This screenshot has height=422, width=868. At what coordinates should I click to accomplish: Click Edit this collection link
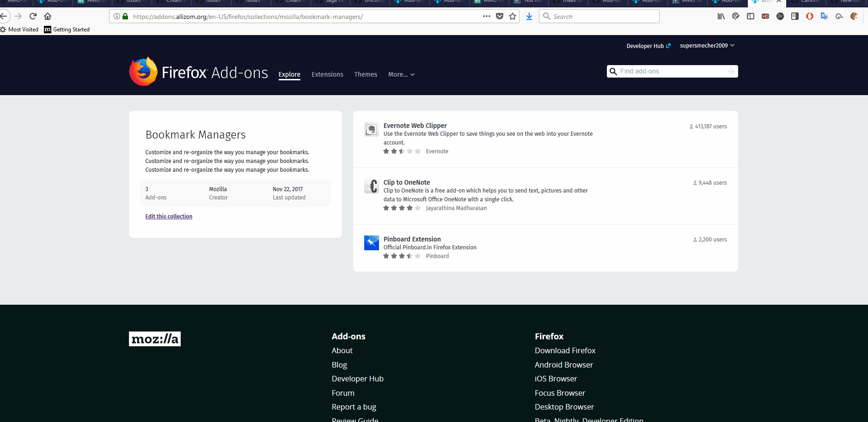(x=168, y=216)
